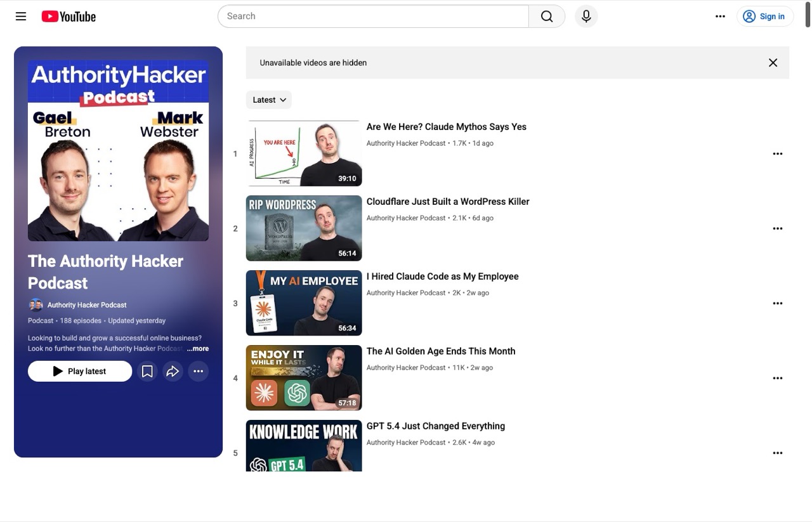Open title Are We Here? Claude Mythos Says Yes
812x522 pixels.
[x=447, y=127]
